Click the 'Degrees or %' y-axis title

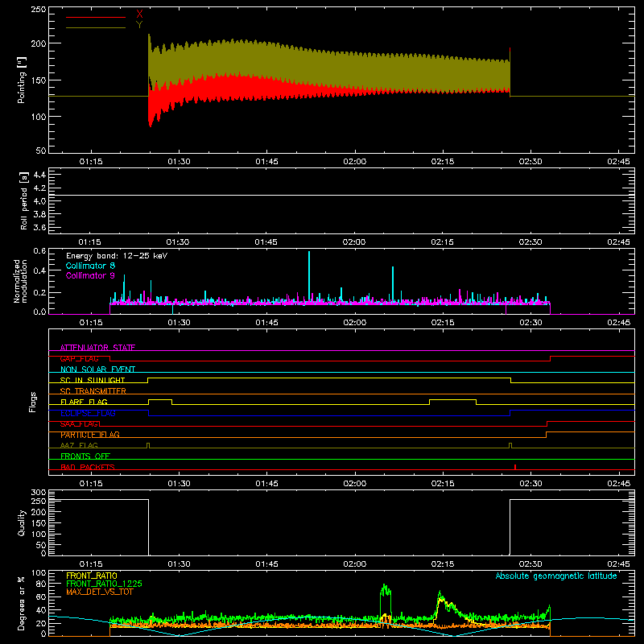click(x=22, y=604)
